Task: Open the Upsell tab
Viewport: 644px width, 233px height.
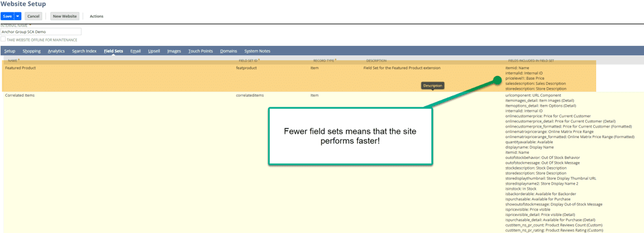Action: pyautogui.click(x=154, y=51)
